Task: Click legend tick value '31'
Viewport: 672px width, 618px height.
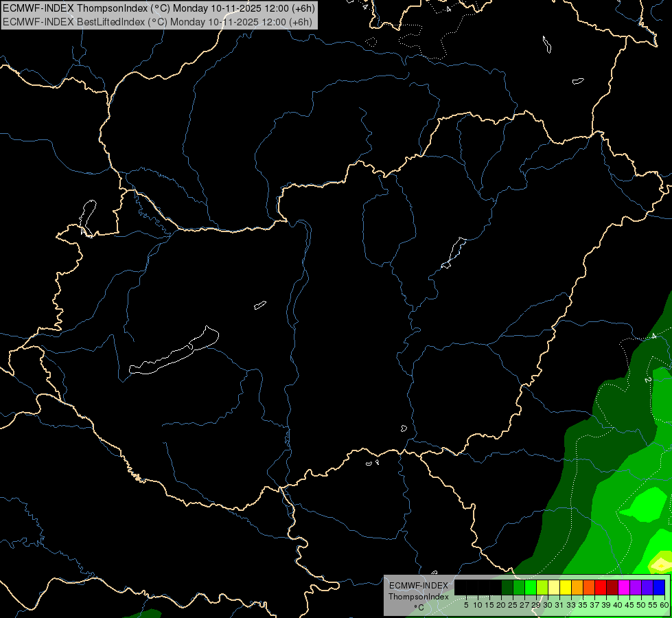Action: (x=559, y=605)
